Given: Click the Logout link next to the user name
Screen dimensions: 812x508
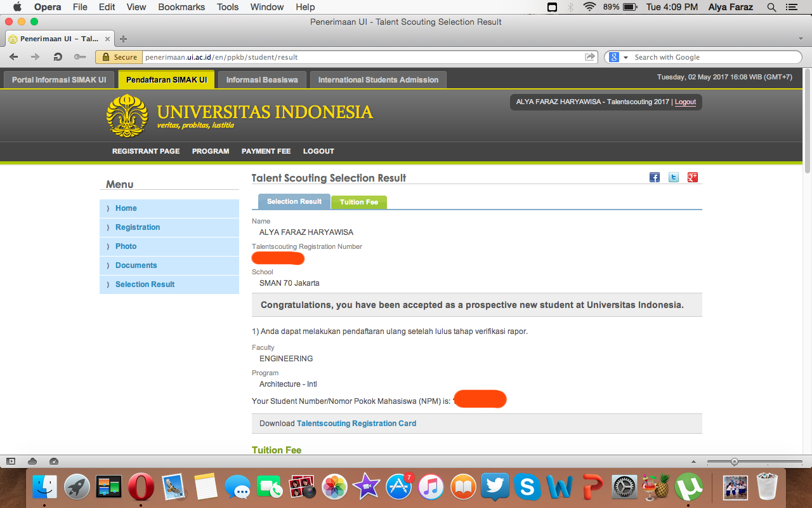Looking at the screenshot, I should [684, 102].
